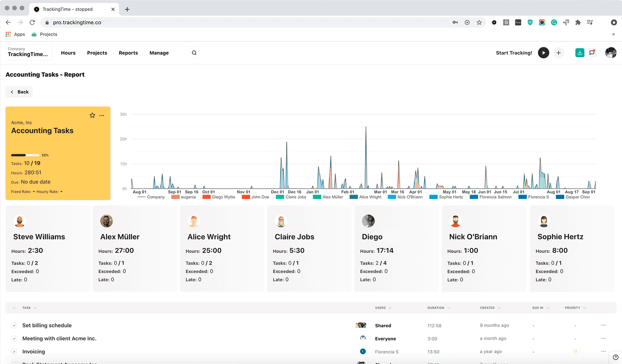
Task: Open the Reports menu
Action: pyautogui.click(x=128, y=53)
